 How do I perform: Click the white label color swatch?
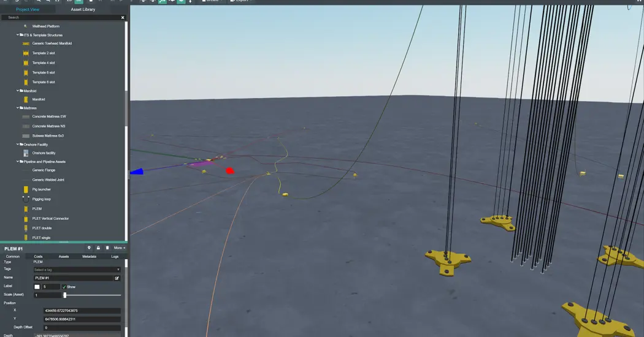(x=37, y=287)
